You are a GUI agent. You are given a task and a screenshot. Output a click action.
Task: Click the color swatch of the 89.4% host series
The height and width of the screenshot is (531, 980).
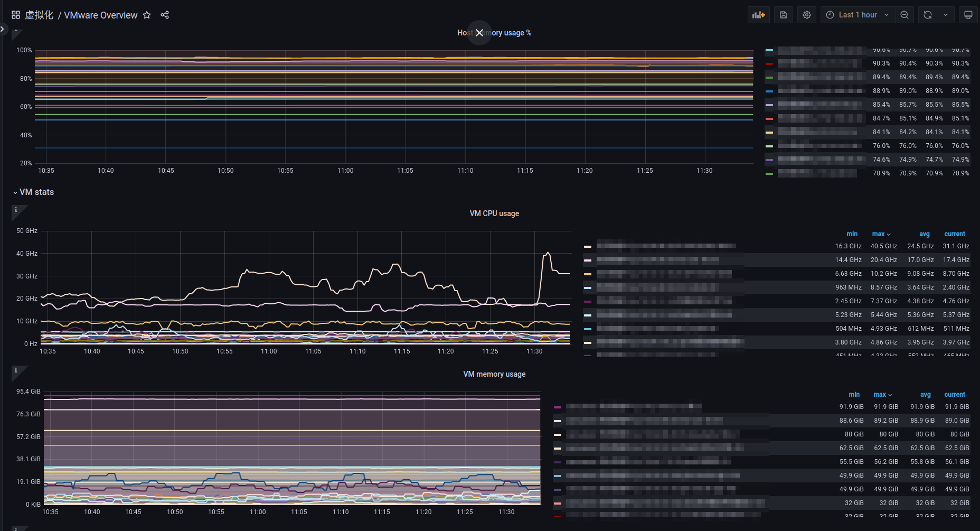769,78
